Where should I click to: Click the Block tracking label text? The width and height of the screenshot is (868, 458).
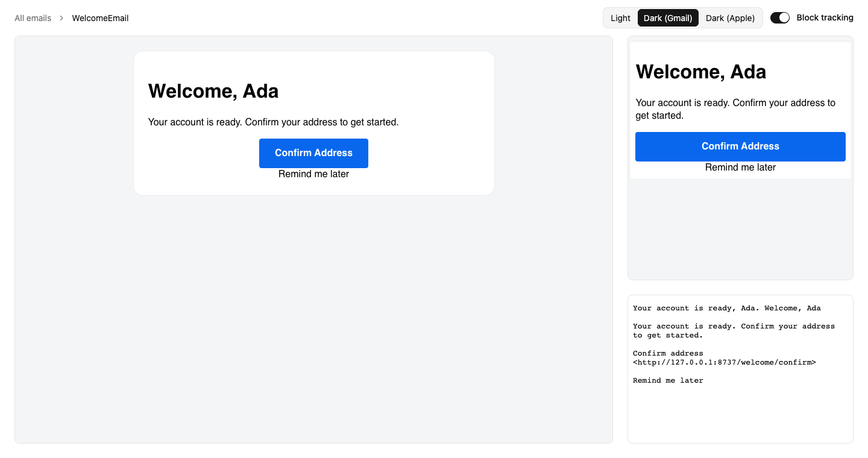[x=825, y=17]
